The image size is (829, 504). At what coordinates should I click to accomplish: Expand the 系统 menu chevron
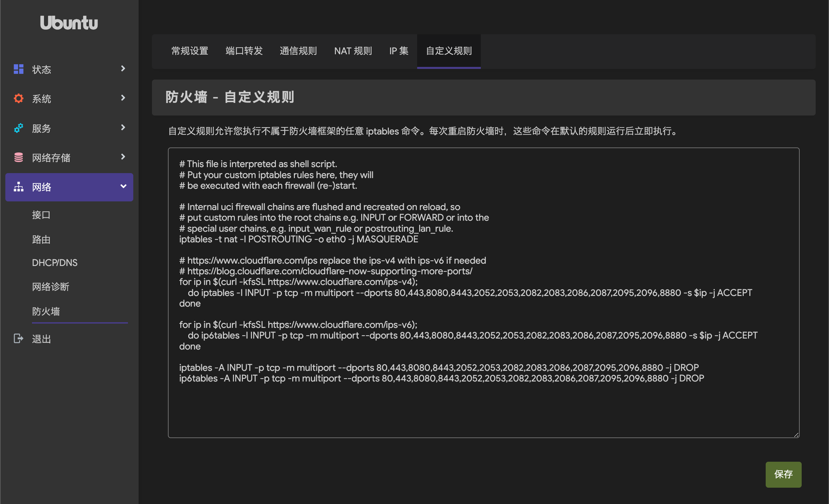(x=123, y=98)
